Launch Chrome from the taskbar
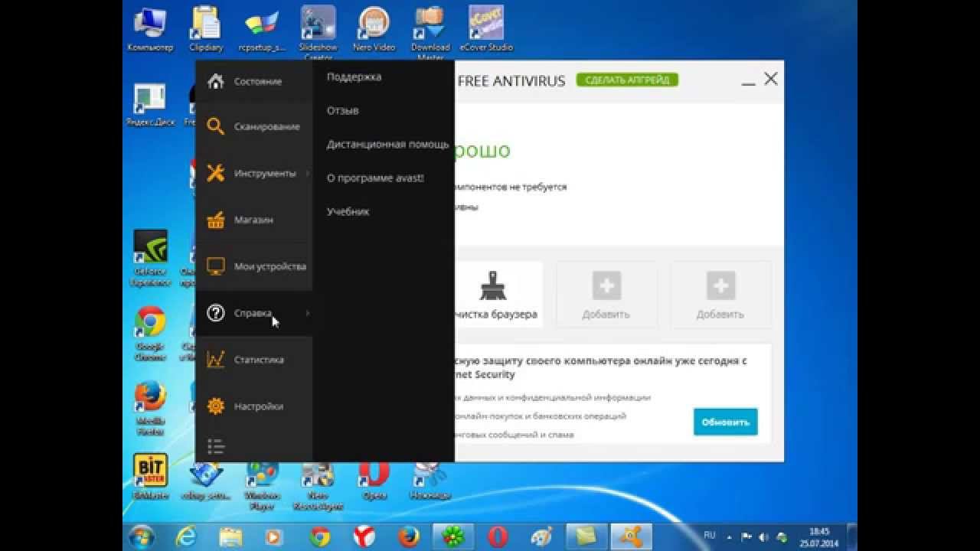 coord(320,537)
